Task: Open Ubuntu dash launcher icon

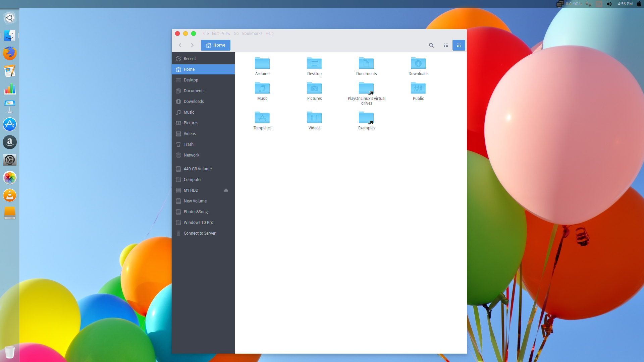Action: pyautogui.click(x=10, y=18)
